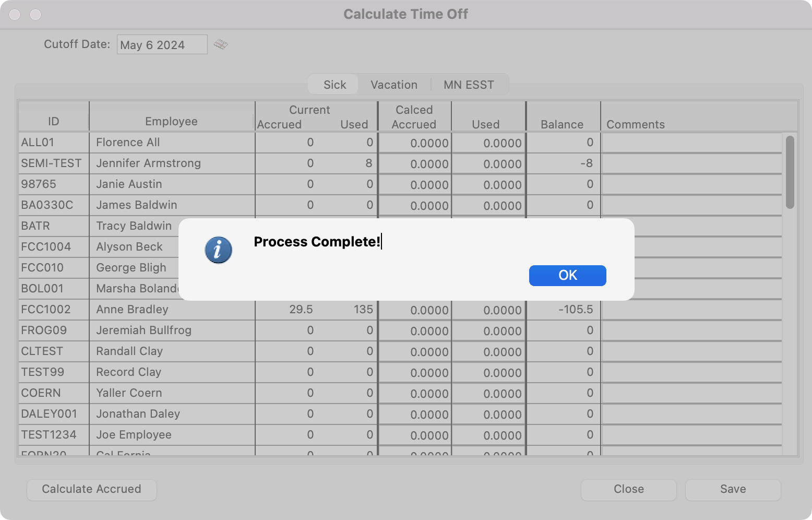This screenshot has height=520, width=812.
Task: Click the info icon in the dialog
Action: tap(218, 250)
